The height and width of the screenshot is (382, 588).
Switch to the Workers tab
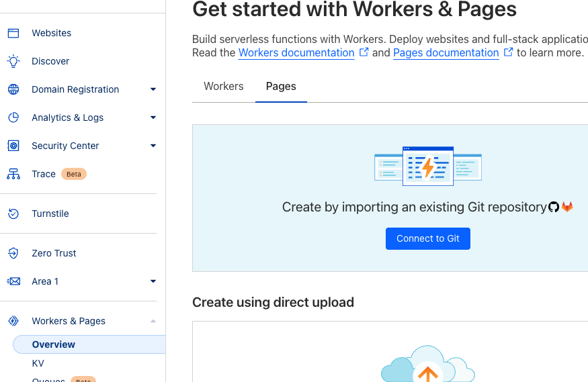point(224,86)
